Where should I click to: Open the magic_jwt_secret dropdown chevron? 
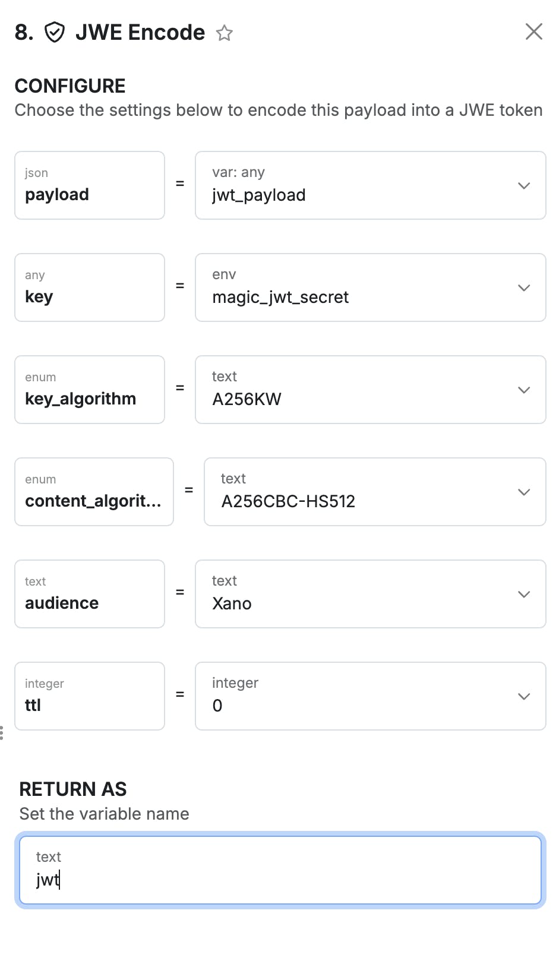(524, 288)
